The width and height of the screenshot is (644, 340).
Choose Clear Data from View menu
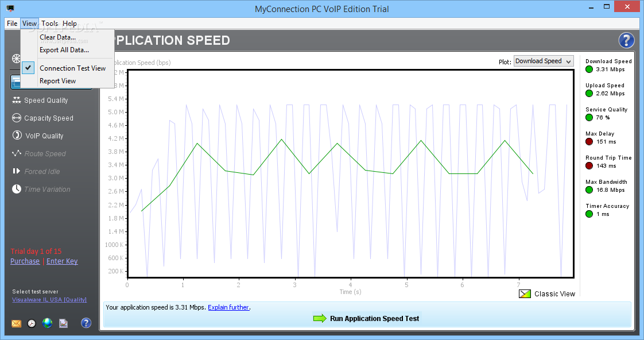click(57, 37)
